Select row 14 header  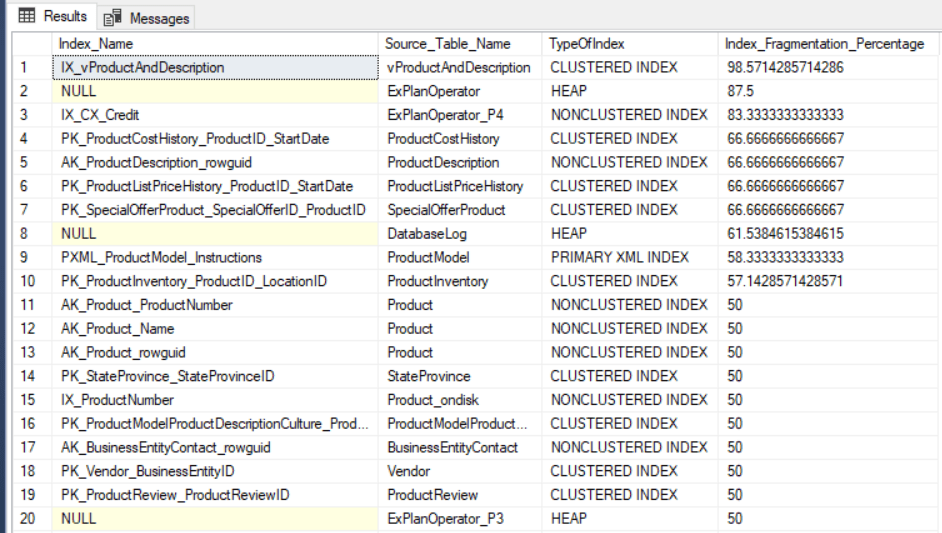tap(32, 376)
